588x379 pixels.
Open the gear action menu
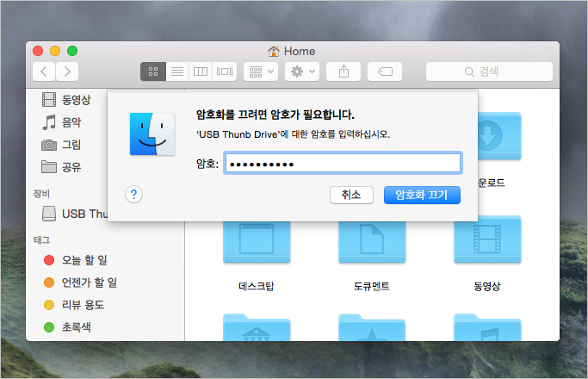point(302,71)
